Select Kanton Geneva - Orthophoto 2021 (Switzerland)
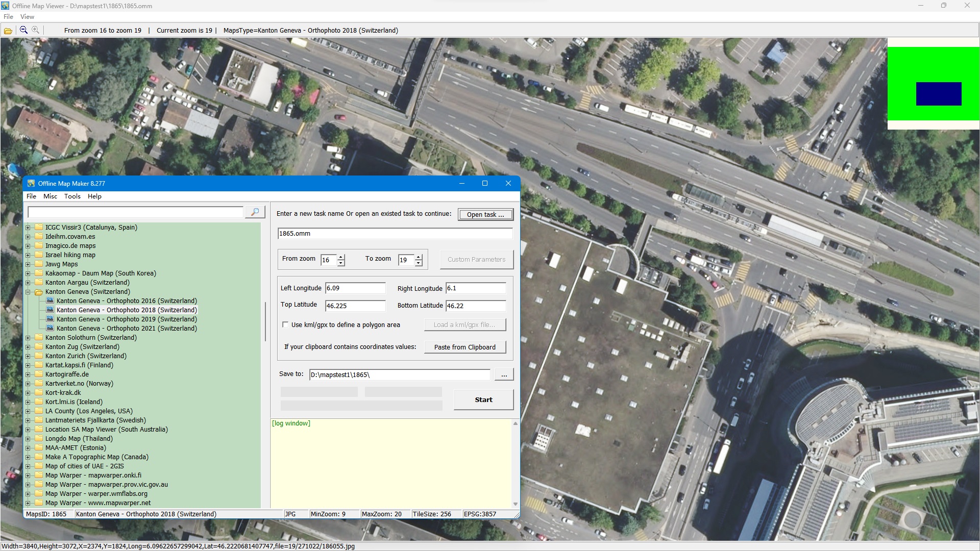 [x=127, y=329]
